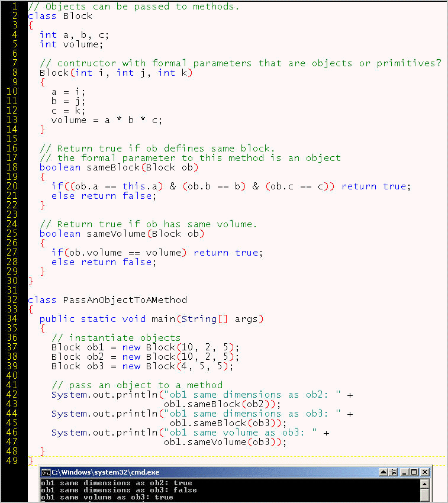
Task: Click the "the formal parameter to this method" comment
Action: click(x=190, y=158)
